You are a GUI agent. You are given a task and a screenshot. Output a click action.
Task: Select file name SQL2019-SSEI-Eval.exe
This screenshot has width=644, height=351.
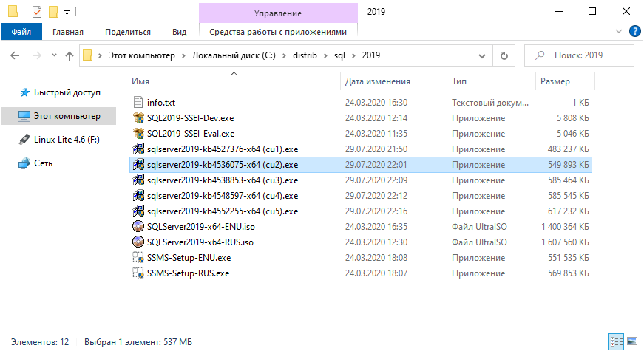(191, 134)
